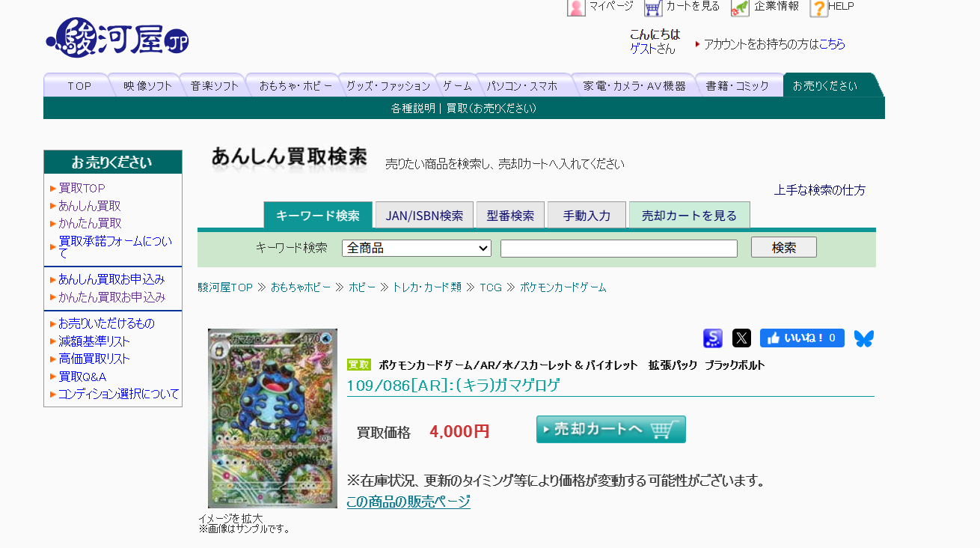Screen dimensions: 980x548
Task: Click the title 109/086[AR]:(キラ)ガマゲロゲ
Action: [453, 385]
